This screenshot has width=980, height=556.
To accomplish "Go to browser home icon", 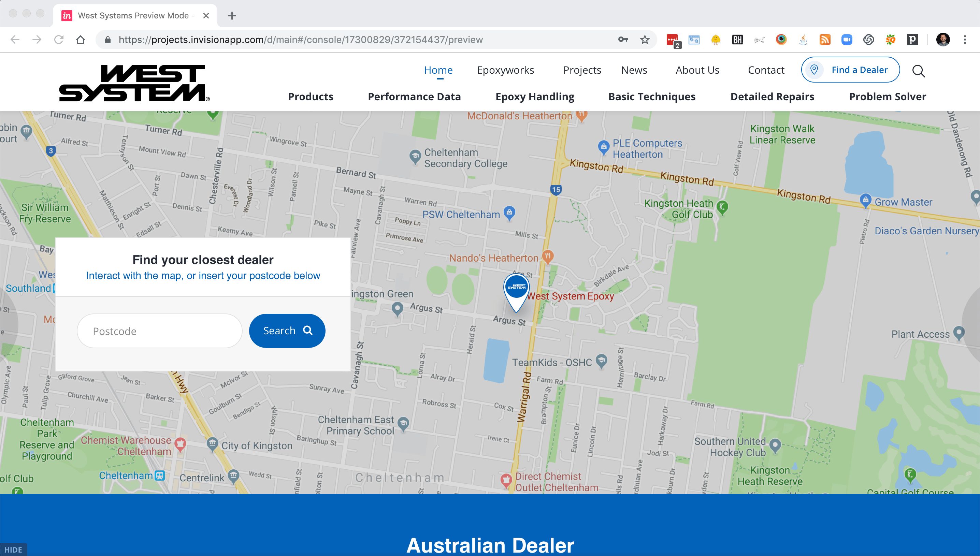I will (80, 39).
